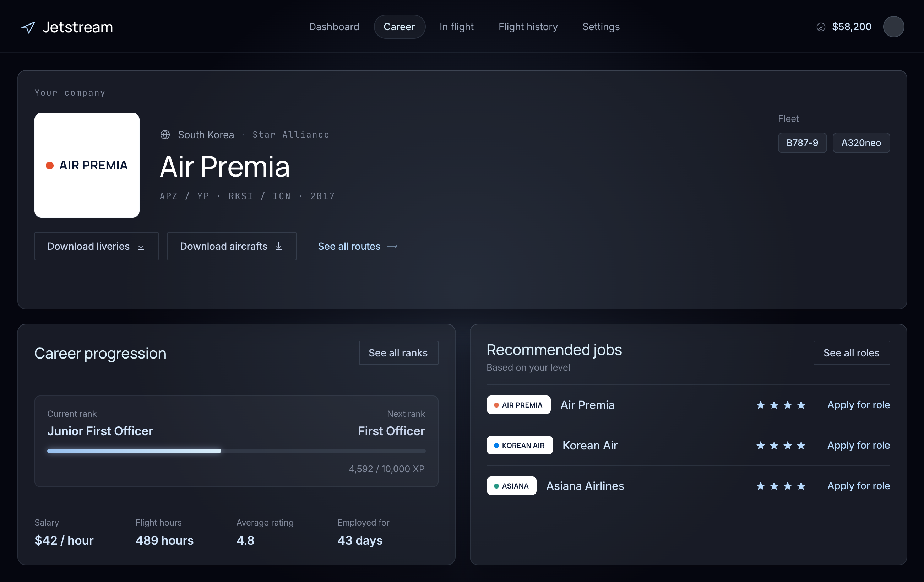
Task: Open the Flight history tab
Action: [528, 27]
